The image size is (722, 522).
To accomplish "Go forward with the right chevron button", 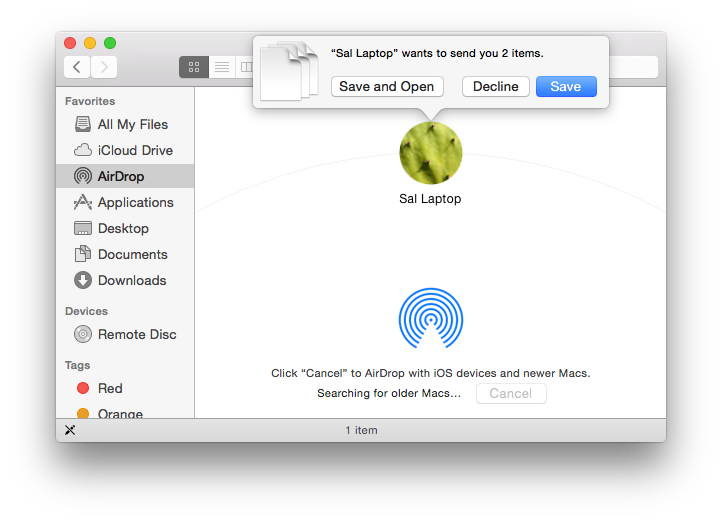I will [104, 67].
